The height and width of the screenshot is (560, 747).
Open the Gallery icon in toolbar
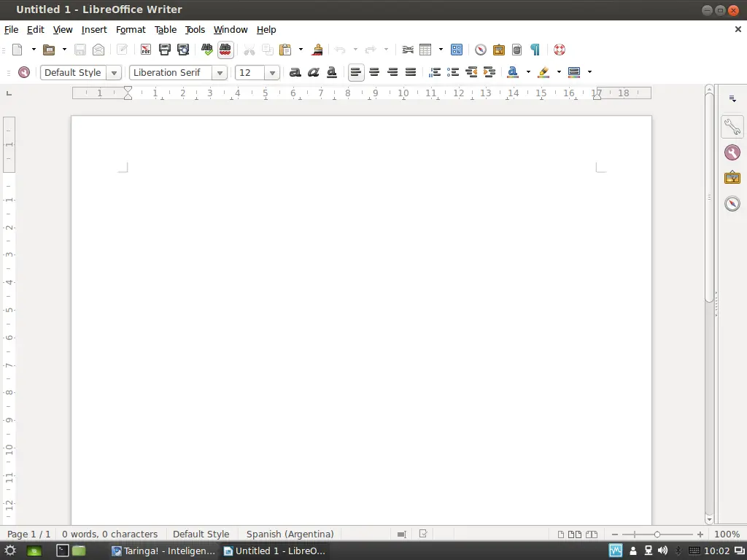click(x=498, y=50)
